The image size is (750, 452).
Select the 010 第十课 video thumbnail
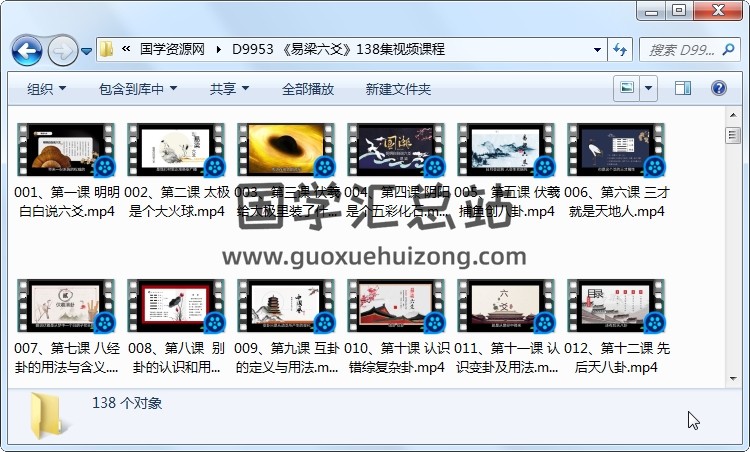[397, 306]
